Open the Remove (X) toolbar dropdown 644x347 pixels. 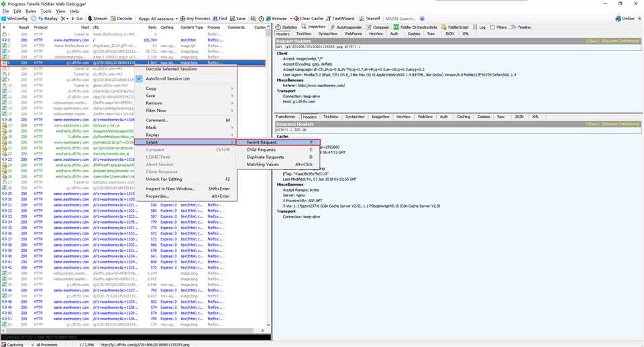pos(64,19)
